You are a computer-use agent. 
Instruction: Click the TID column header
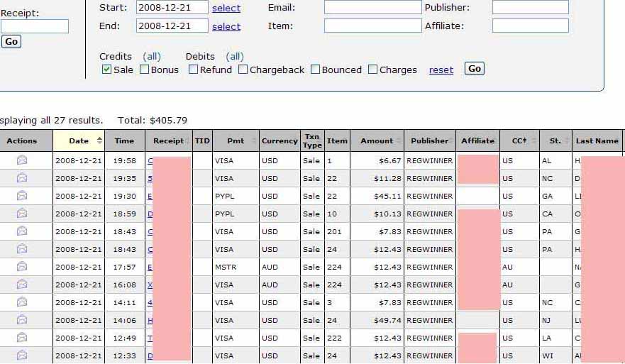202,140
